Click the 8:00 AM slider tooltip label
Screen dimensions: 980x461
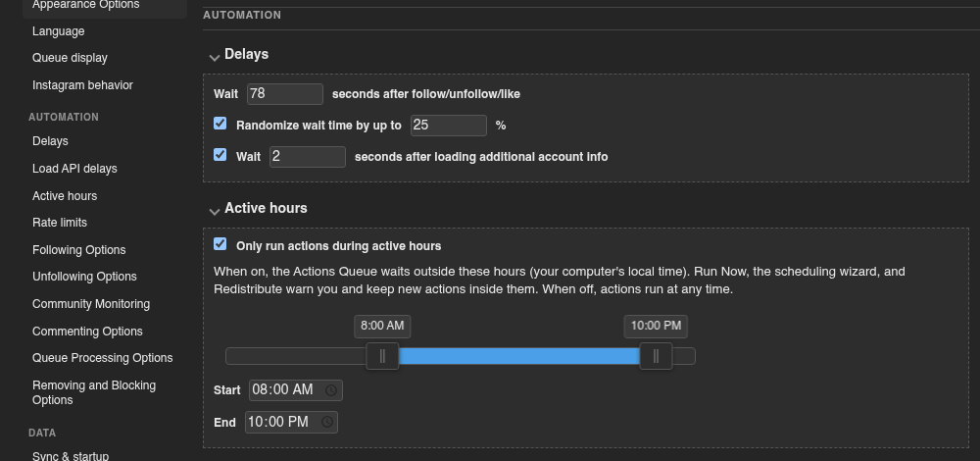click(382, 326)
